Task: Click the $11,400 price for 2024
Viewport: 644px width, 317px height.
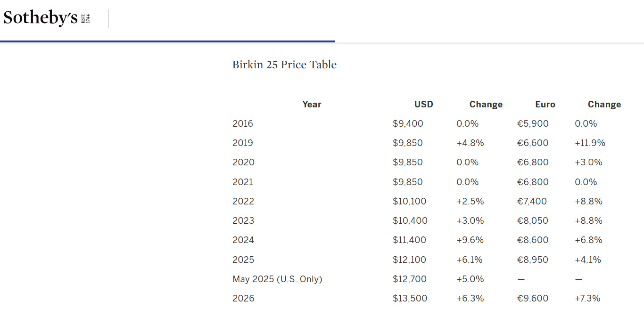Action: tap(409, 240)
